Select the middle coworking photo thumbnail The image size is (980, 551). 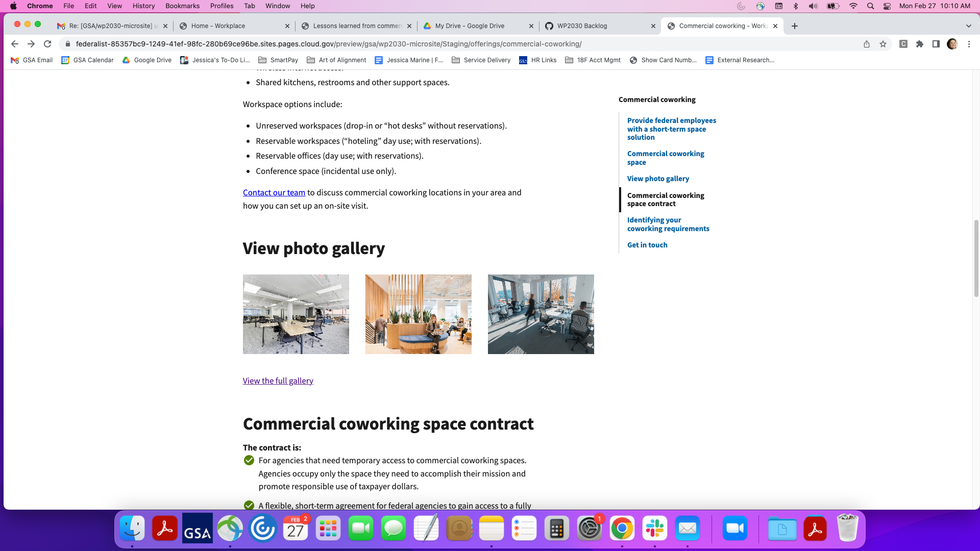tap(418, 314)
